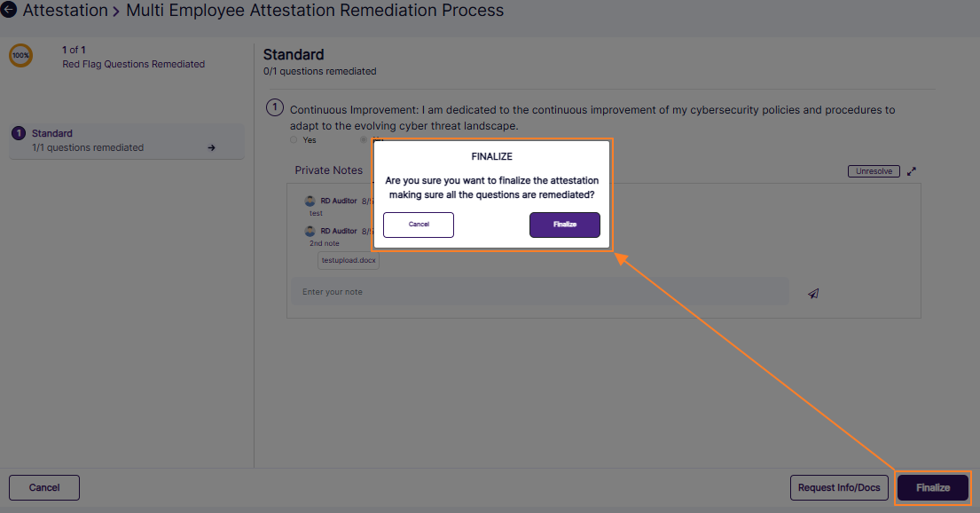
Task: Click the arrow inside the Standard sidebar card
Action: pos(211,147)
